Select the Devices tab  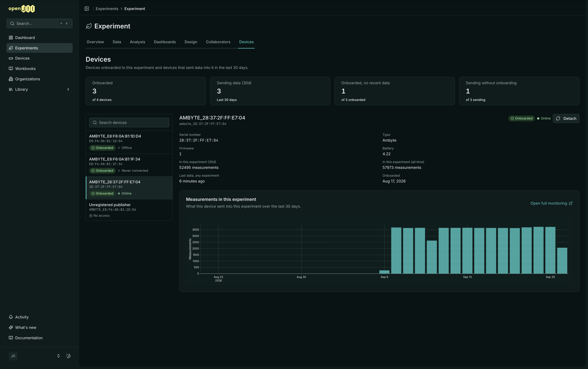coord(247,42)
